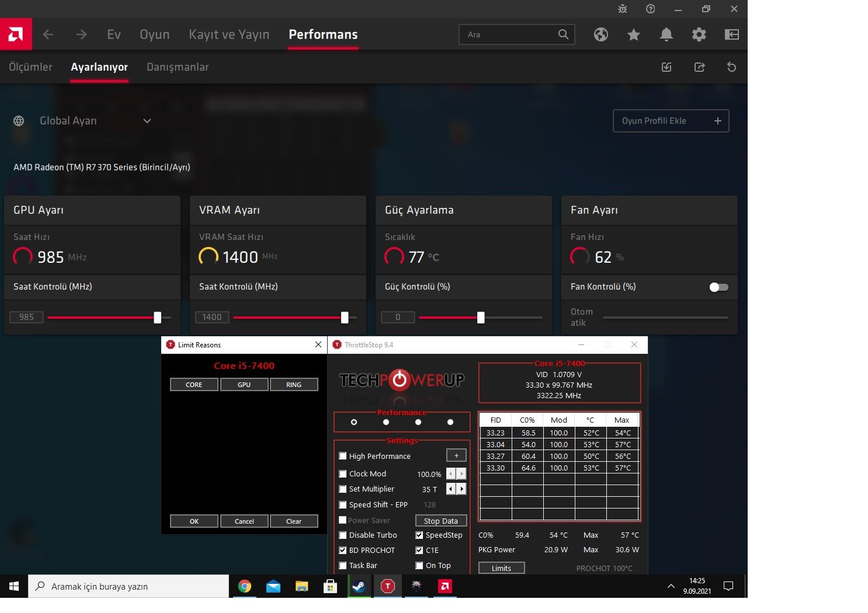Open the Windows Start menu
The image size is (868, 613).
point(14,586)
